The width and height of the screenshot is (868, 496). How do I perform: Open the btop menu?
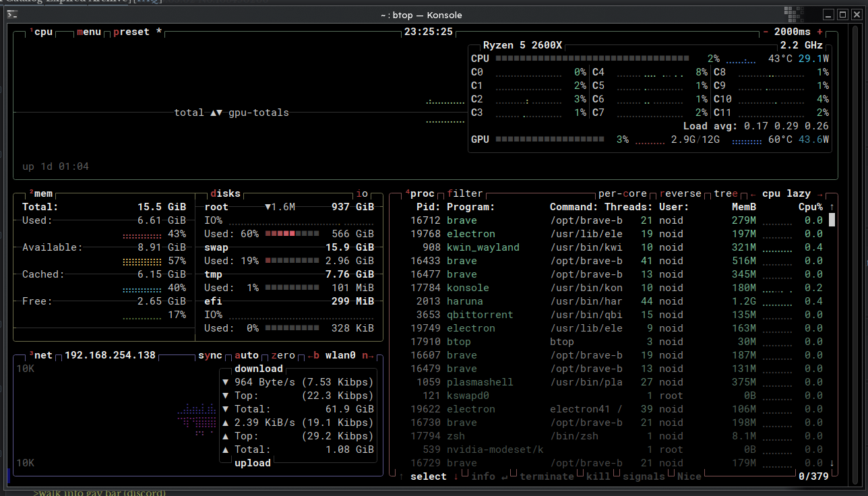(89, 32)
